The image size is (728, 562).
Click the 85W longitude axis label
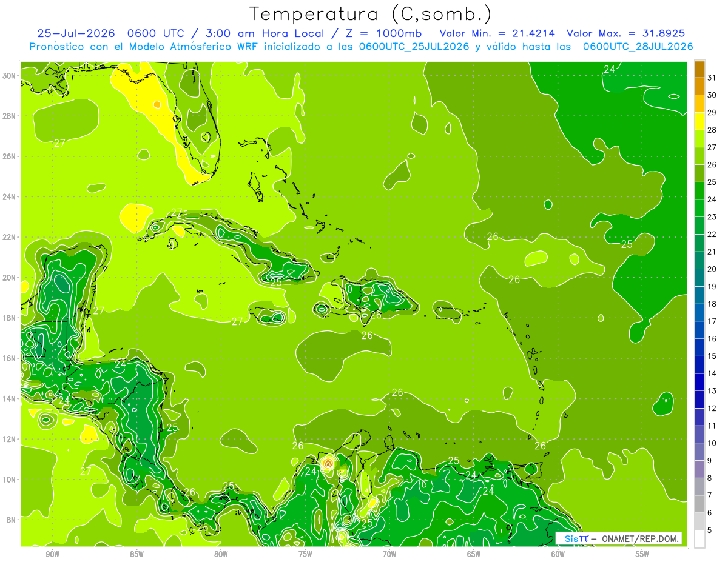136,554
